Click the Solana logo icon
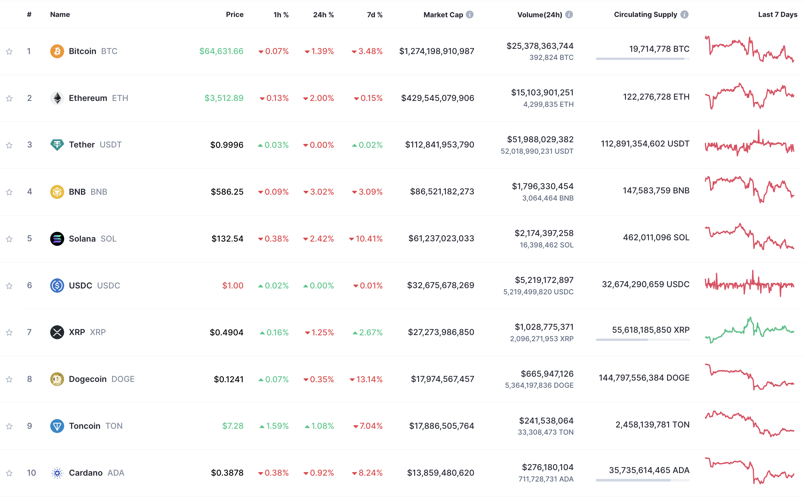The width and height of the screenshot is (812, 504). tap(57, 239)
